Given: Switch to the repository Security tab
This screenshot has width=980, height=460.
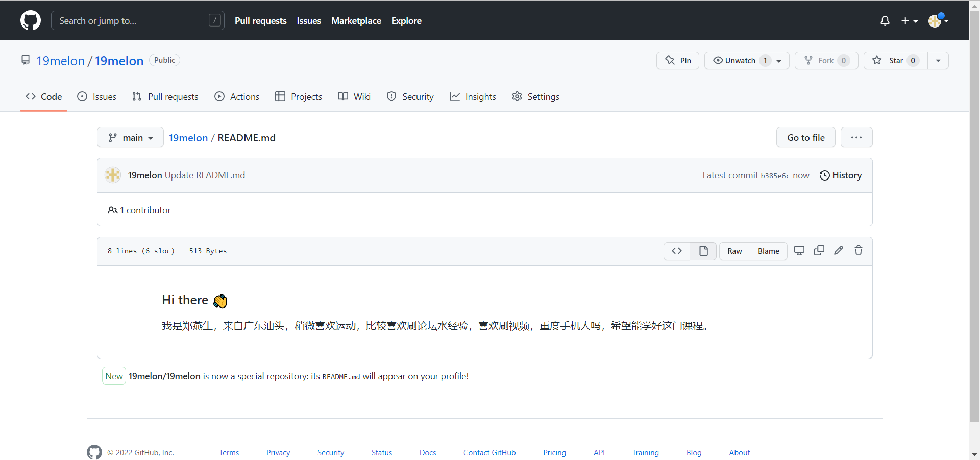Looking at the screenshot, I should coord(410,96).
